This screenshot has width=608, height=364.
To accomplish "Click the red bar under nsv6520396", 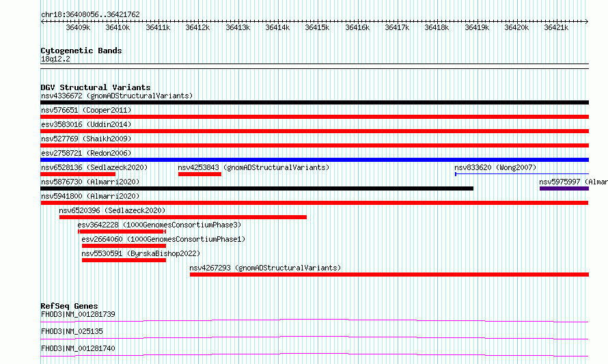I will coord(183,217).
